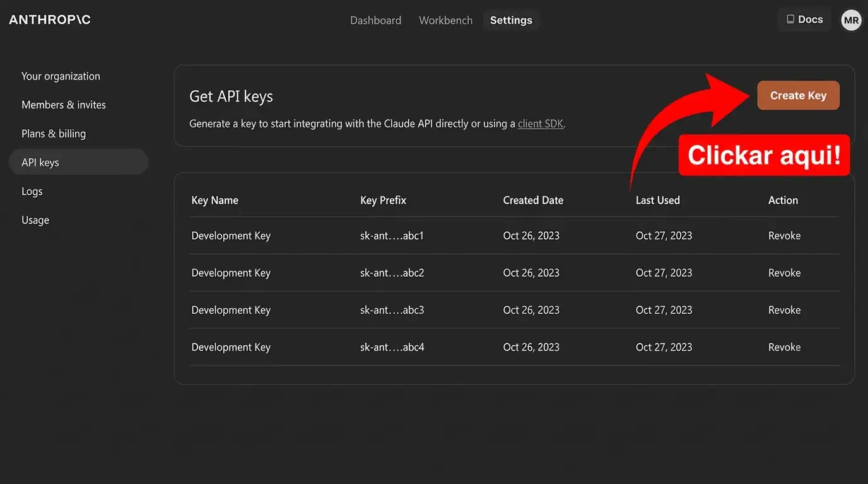View the Usage page
This screenshot has width=868, height=484.
coord(35,220)
